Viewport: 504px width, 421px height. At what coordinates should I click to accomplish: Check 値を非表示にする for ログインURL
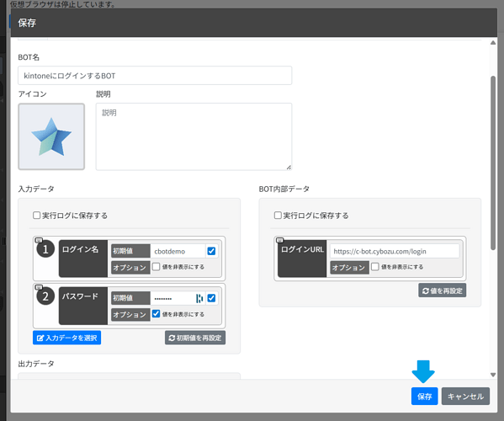375,267
